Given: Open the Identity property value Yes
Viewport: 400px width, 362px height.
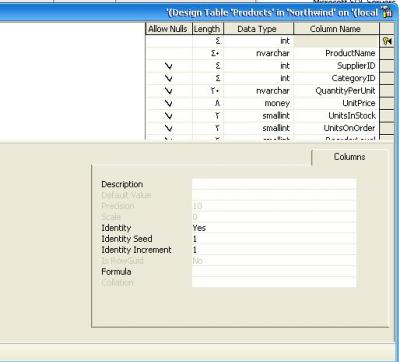Looking at the screenshot, I should [x=274, y=228].
